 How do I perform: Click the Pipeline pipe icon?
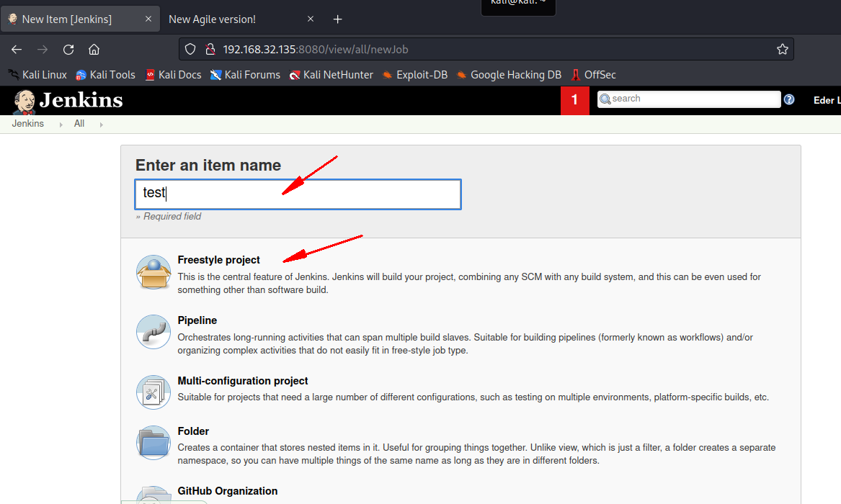(153, 332)
